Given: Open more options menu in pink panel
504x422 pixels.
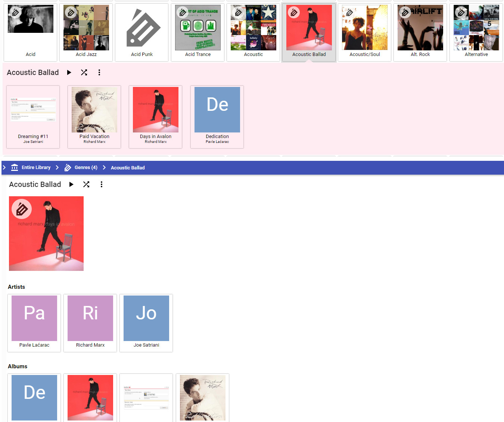Looking at the screenshot, I should [x=99, y=72].
